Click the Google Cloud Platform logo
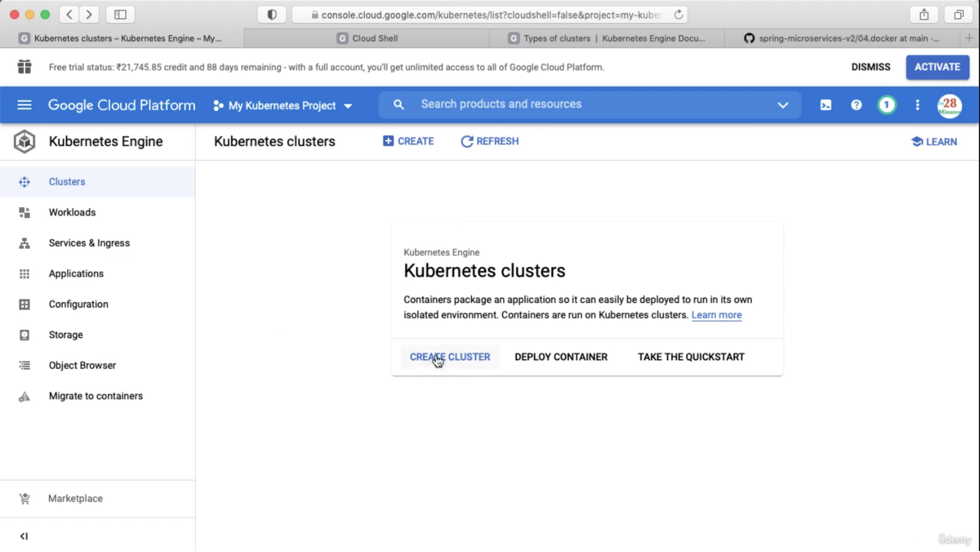980x552 pixels. click(121, 105)
